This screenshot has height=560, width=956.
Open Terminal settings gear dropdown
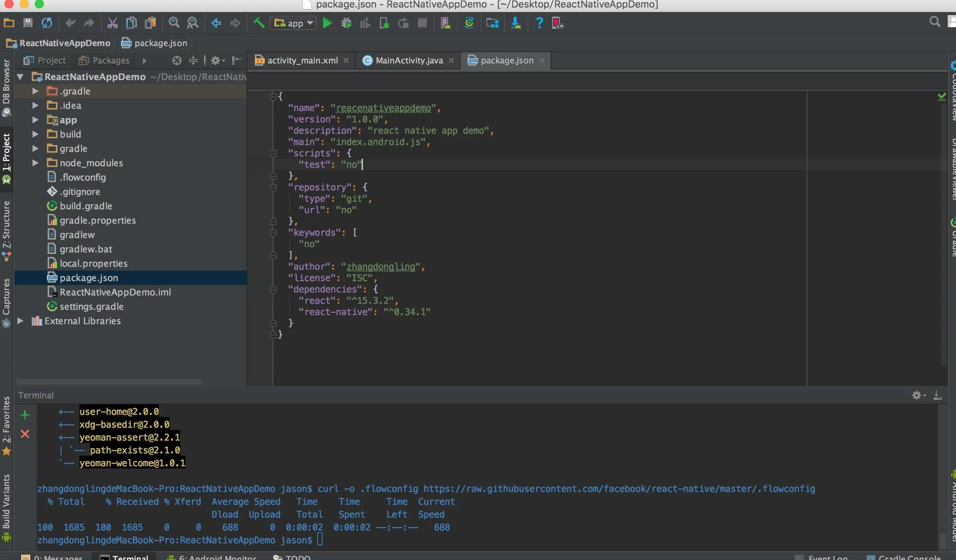tap(919, 395)
